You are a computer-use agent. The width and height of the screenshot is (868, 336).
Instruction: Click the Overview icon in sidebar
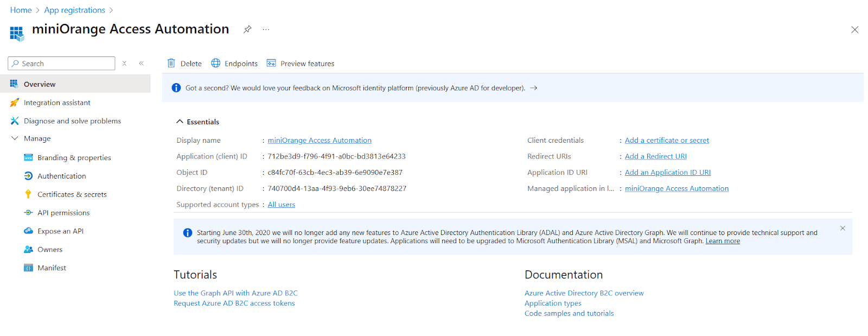(x=14, y=84)
